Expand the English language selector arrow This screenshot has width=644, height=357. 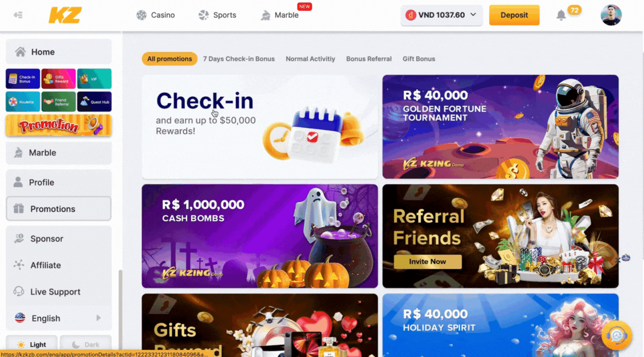(98, 318)
